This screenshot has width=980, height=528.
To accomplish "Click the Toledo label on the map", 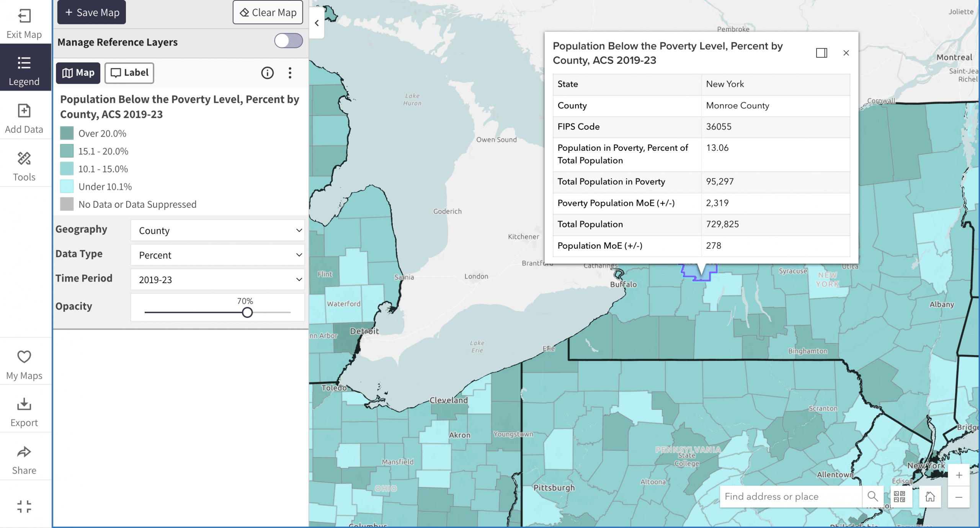I will (334, 388).
